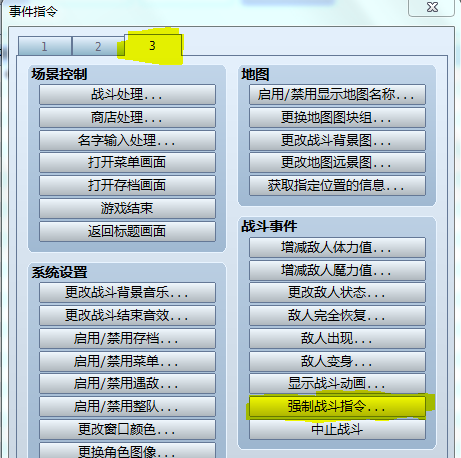Open 更改窗口颜色 command
Viewport: 461px width, 458px height.
coord(127,429)
